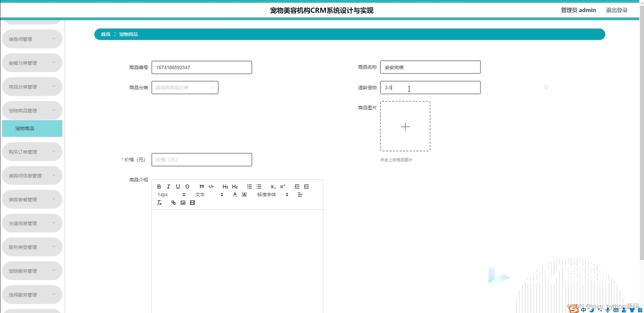Open the text alignment dropdown

tap(300, 195)
